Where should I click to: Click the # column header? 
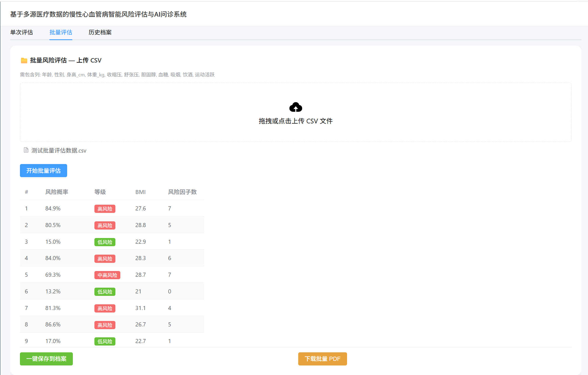coord(26,192)
